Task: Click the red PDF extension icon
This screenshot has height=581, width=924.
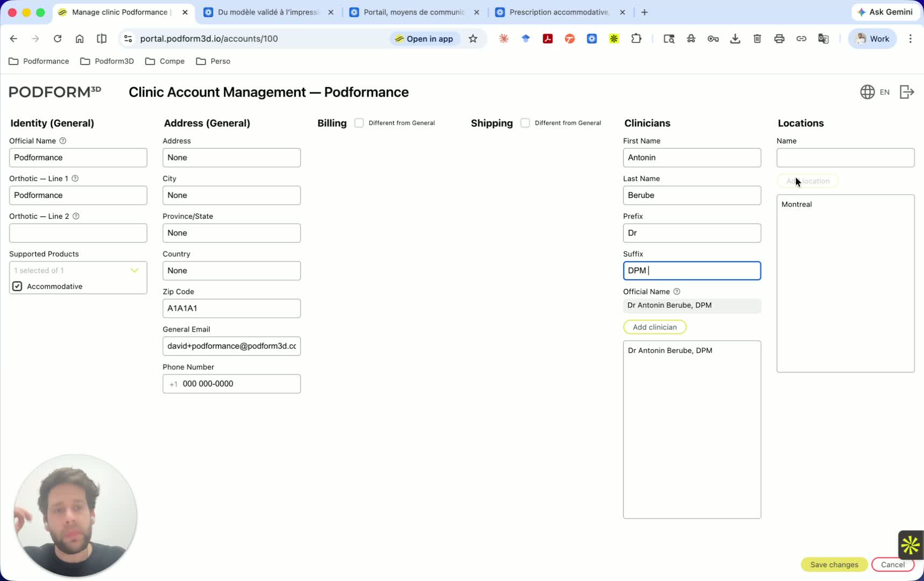Action: [548, 39]
